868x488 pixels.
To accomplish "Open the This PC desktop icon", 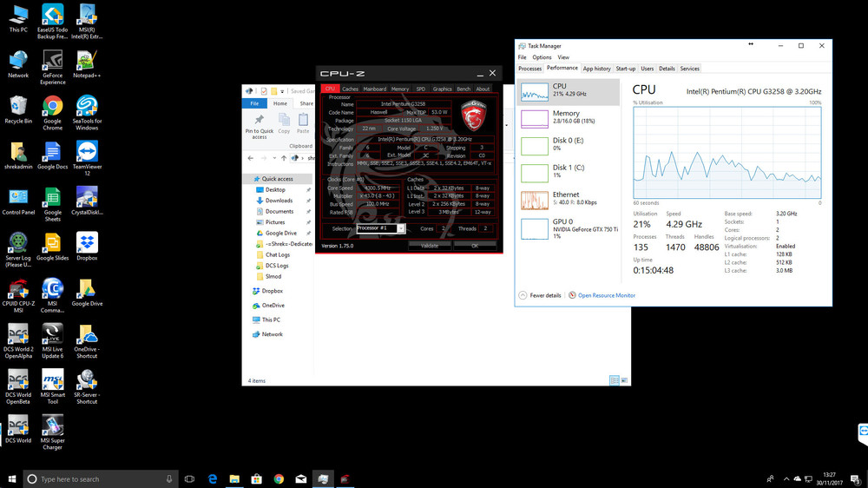I will (18, 19).
